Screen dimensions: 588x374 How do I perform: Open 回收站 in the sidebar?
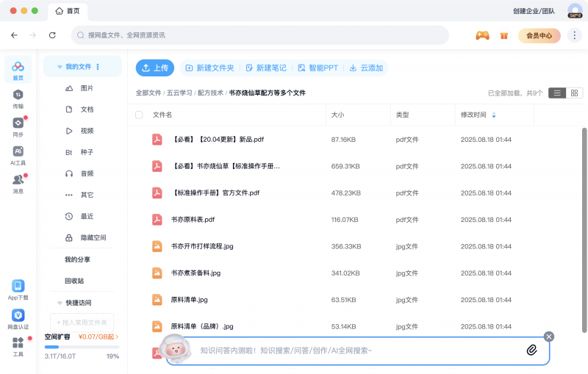pos(74,281)
